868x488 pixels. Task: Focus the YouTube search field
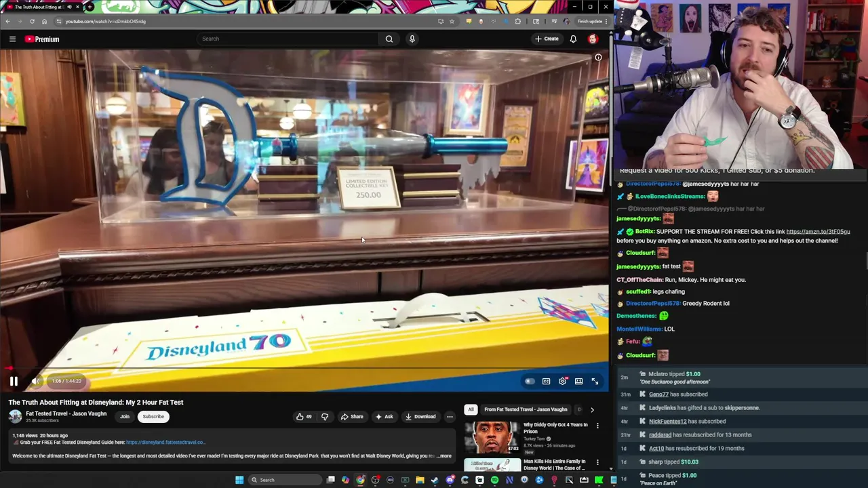288,39
